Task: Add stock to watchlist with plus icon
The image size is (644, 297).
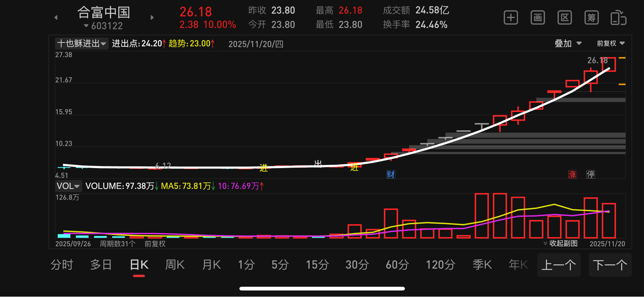Action: (511, 18)
